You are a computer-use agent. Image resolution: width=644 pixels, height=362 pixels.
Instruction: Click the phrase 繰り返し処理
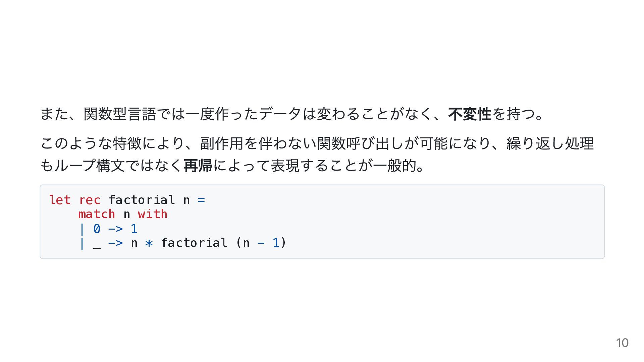(x=550, y=143)
